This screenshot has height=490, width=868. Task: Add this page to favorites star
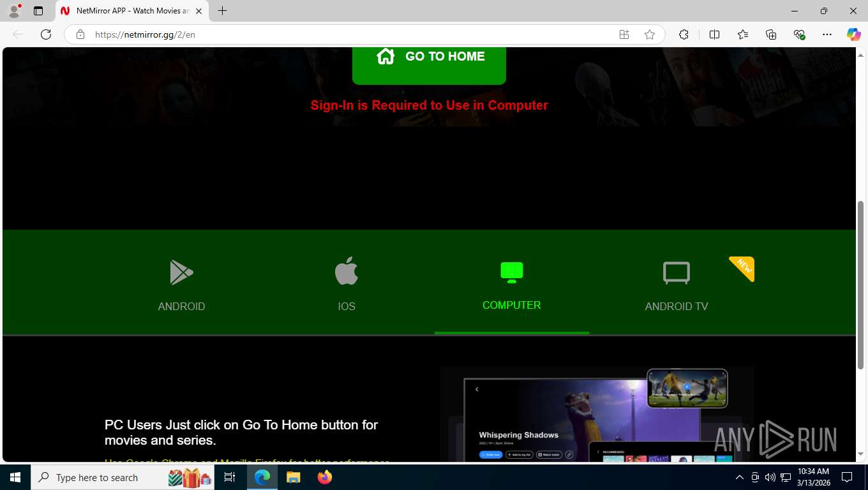coord(650,34)
